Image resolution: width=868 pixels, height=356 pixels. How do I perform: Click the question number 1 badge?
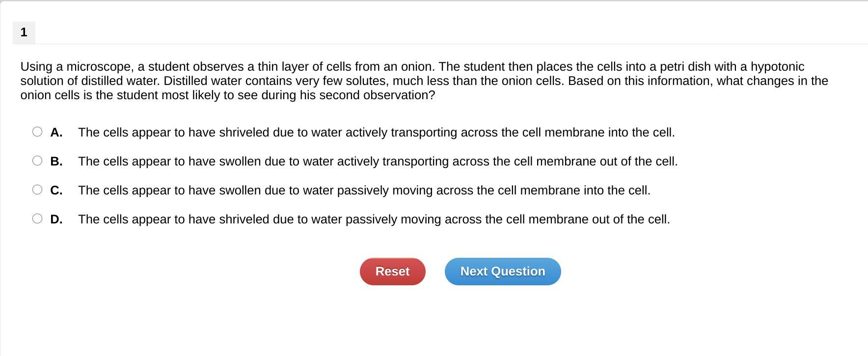(24, 32)
